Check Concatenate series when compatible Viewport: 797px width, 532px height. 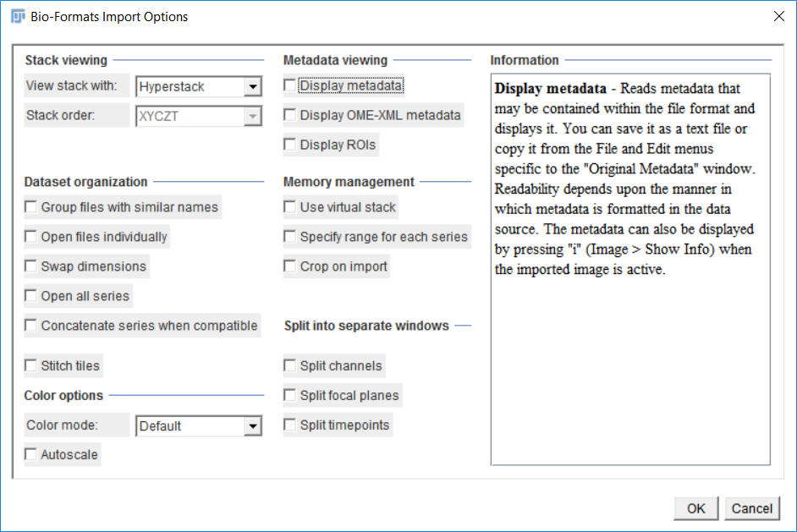tap(31, 325)
